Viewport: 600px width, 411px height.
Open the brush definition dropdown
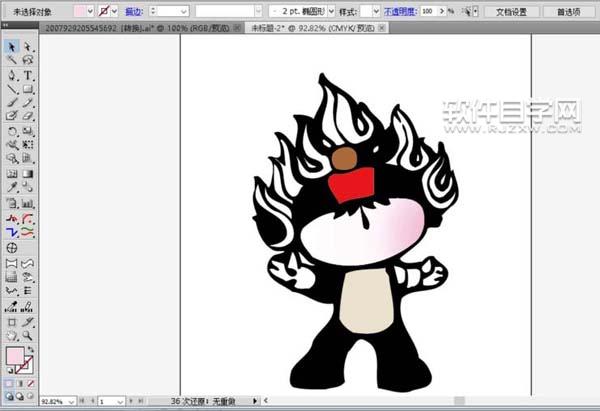[x=258, y=11]
